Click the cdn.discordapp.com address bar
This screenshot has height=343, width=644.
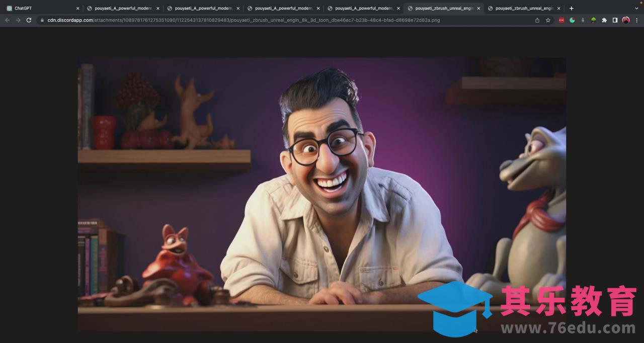252,20
